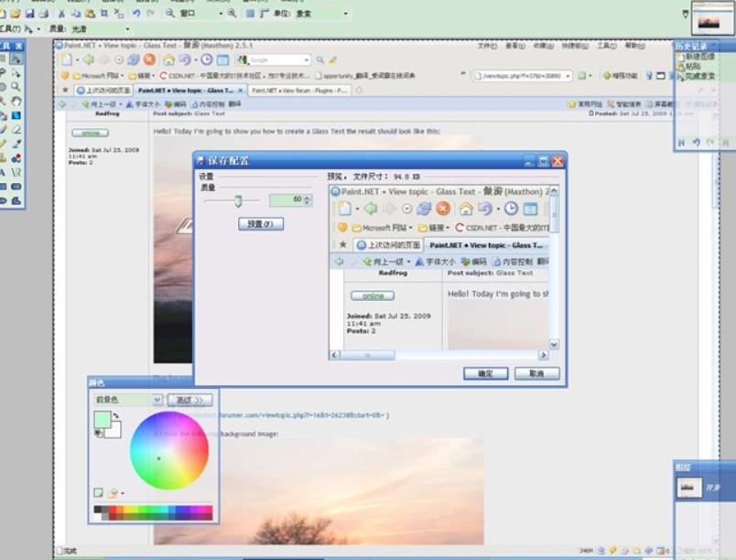The width and height of the screenshot is (736, 560).
Task: Select the Zoom tool in Tools panel
Action: pos(16,87)
